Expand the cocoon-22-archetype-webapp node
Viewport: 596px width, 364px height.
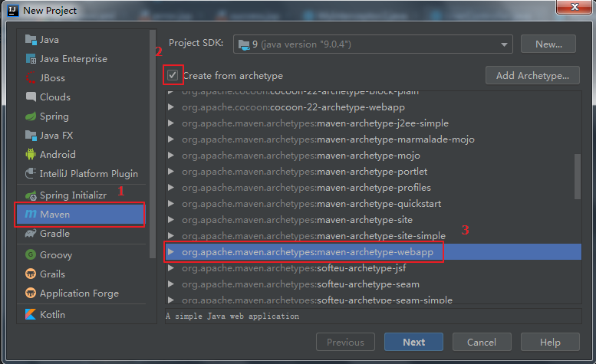(171, 107)
